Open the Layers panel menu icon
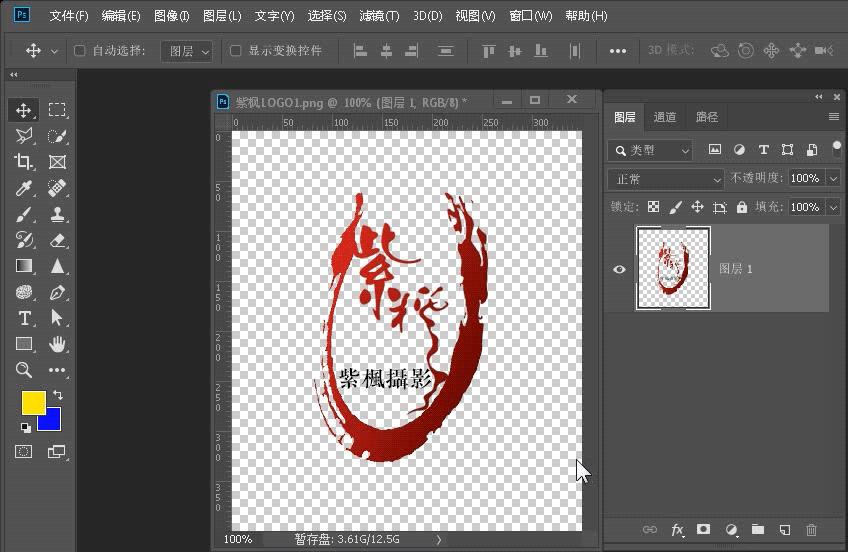Image resolution: width=848 pixels, height=552 pixels. point(833,117)
